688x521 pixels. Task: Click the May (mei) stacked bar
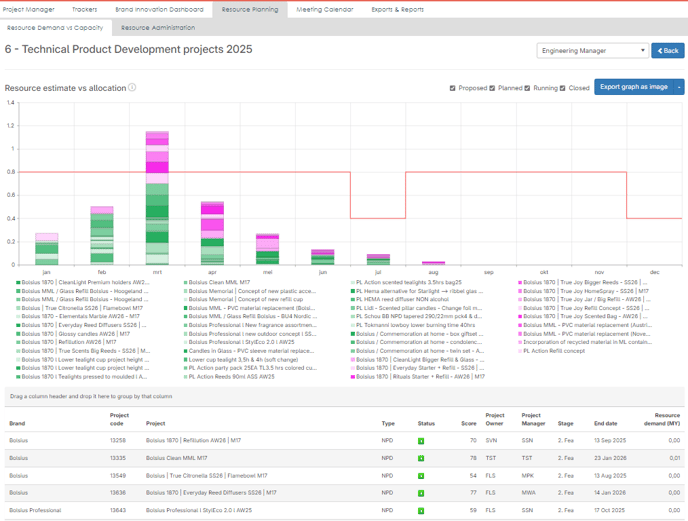coord(268,249)
